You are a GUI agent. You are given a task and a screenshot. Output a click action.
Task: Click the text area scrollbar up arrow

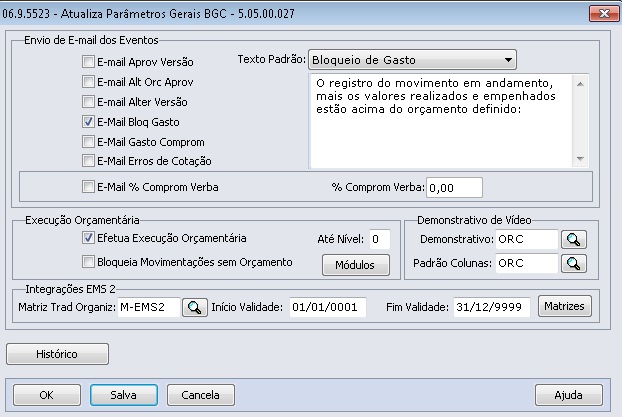point(580,84)
